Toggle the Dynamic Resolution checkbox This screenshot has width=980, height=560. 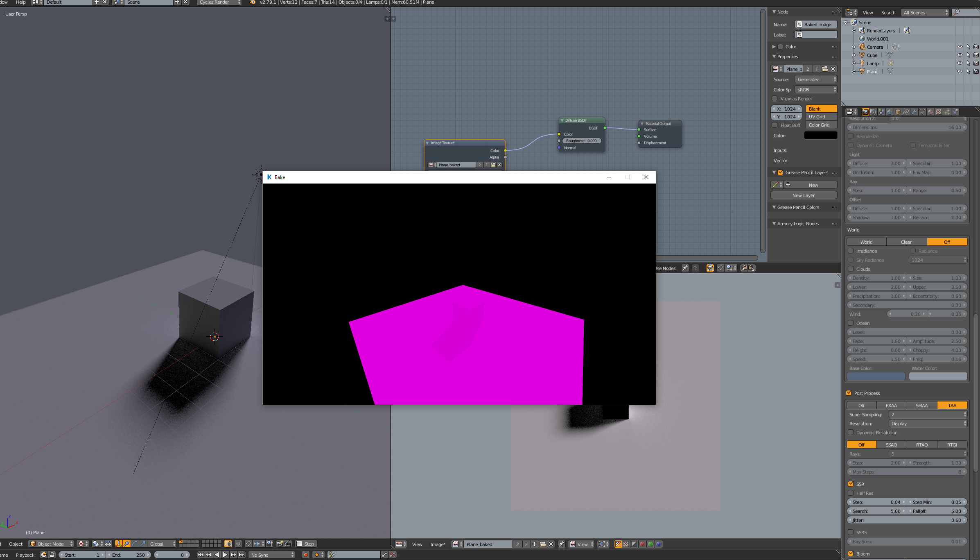[851, 433]
